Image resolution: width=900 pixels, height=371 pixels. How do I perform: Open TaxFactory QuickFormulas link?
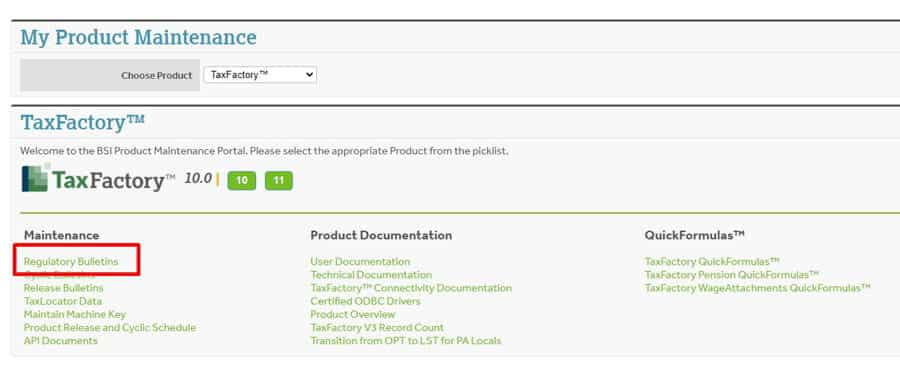[x=712, y=261]
